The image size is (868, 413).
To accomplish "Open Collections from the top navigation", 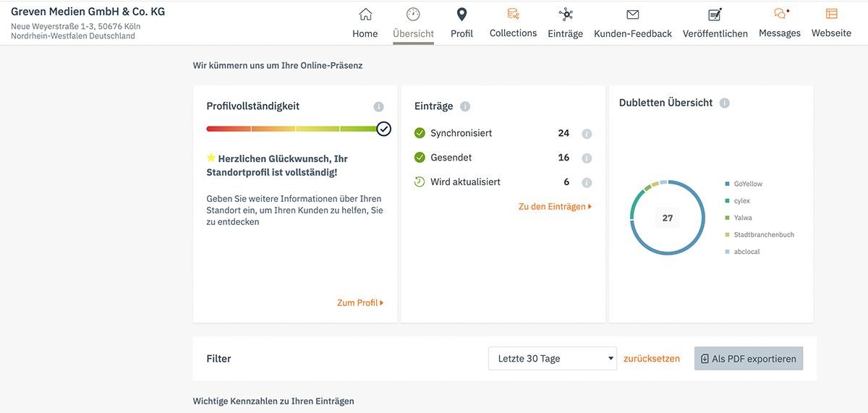I will (513, 14).
